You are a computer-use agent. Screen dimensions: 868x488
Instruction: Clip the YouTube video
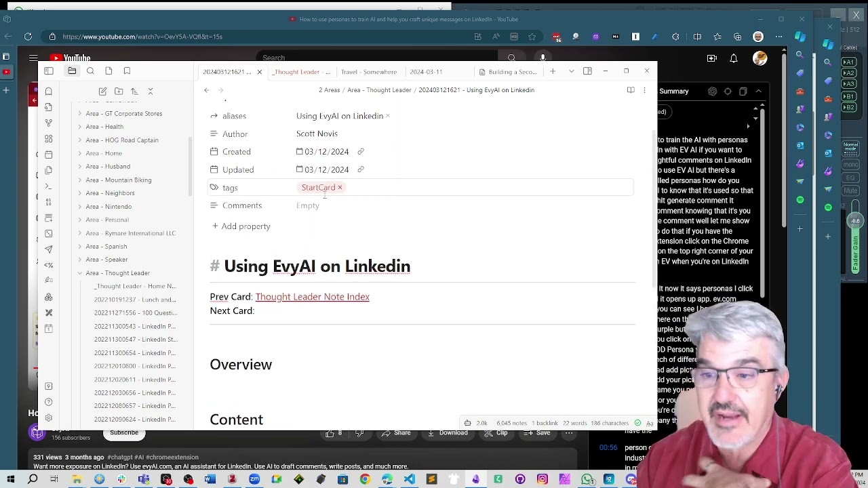495,432
